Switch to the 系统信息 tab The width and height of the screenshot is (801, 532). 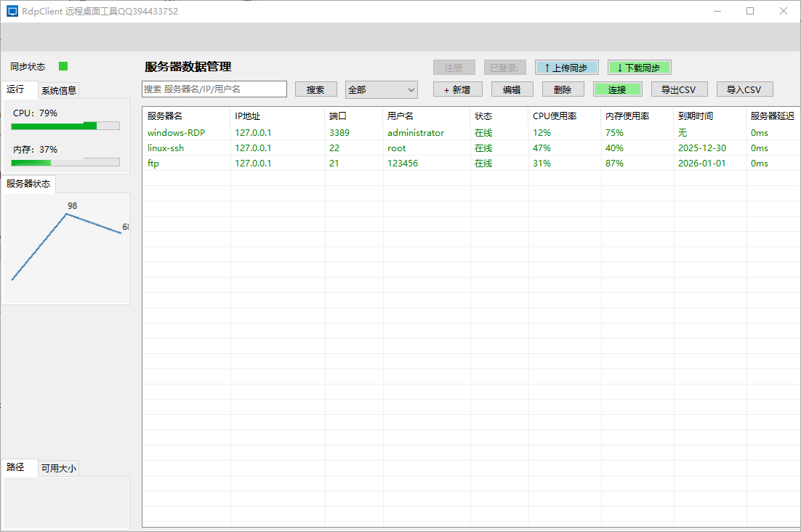tap(57, 90)
